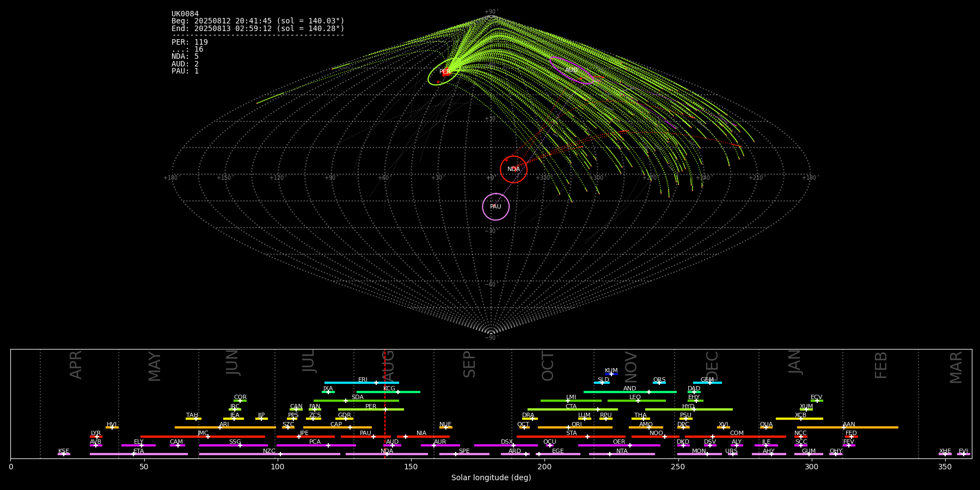Click the +90° label atop sky map
This screenshot has width=980, height=490.
491,11
